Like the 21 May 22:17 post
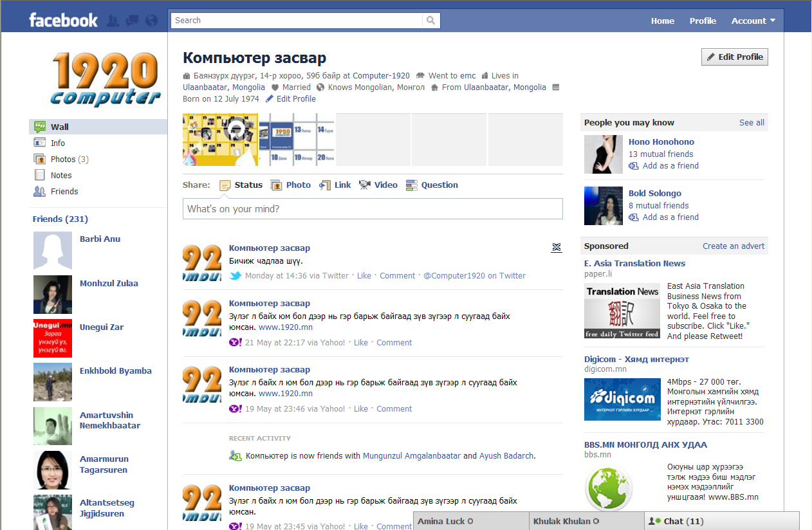This screenshot has width=812, height=530. [x=361, y=343]
